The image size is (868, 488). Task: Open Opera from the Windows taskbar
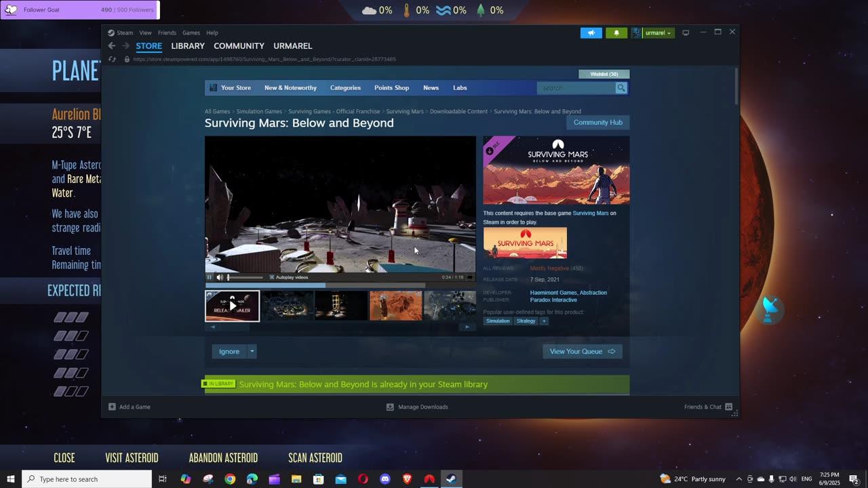[363, 479]
